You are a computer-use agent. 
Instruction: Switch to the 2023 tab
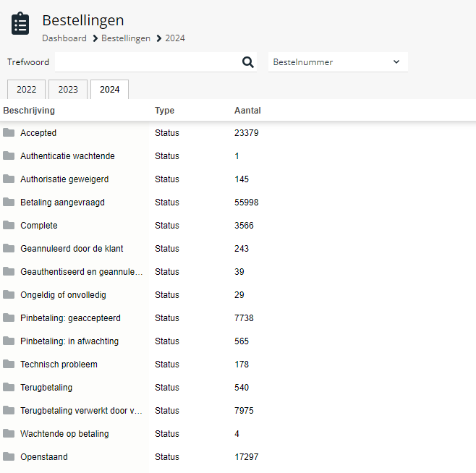[x=68, y=90]
